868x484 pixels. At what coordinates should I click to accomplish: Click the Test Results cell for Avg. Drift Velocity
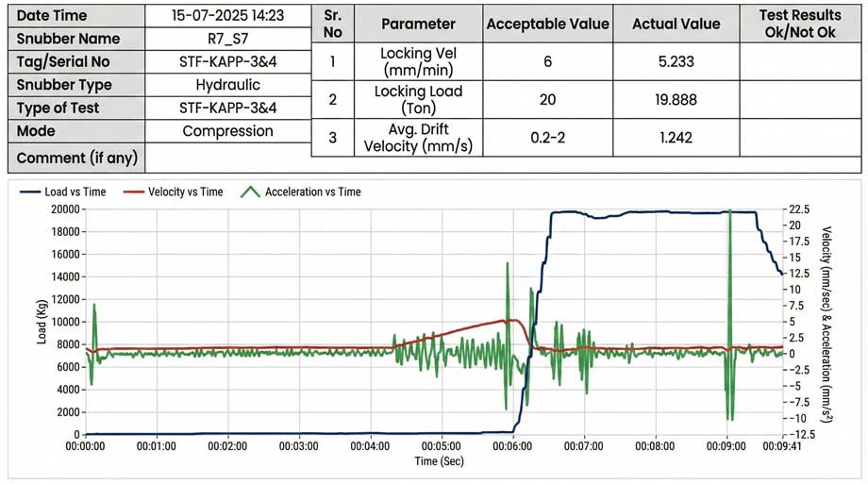[800, 138]
